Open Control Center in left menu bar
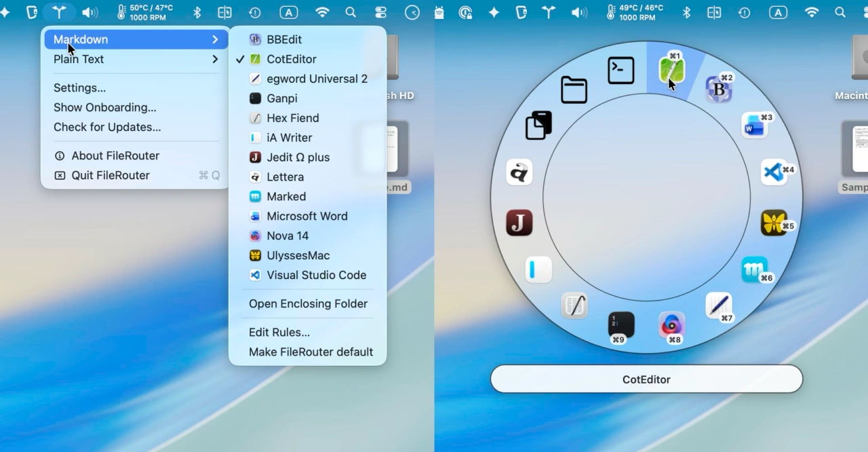This screenshot has width=868, height=452. click(381, 12)
